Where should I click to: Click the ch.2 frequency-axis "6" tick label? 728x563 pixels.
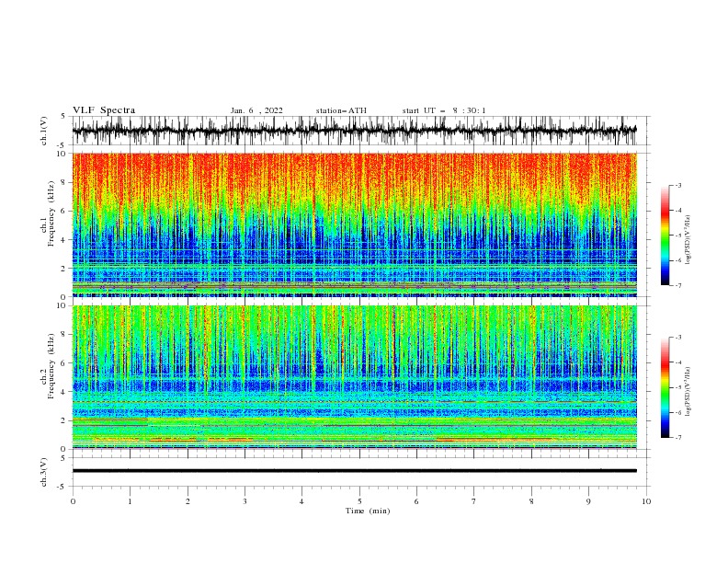pos(64,362)
